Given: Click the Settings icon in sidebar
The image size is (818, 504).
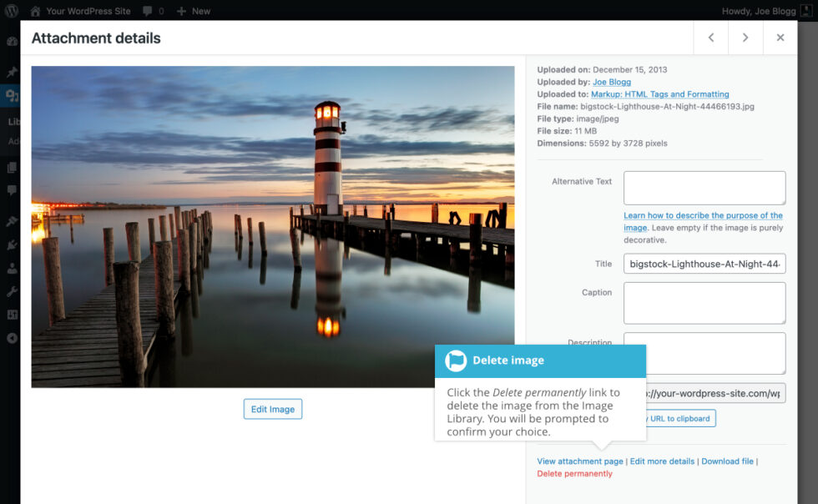Looking at the screenshot, I should tap(11, 315).
